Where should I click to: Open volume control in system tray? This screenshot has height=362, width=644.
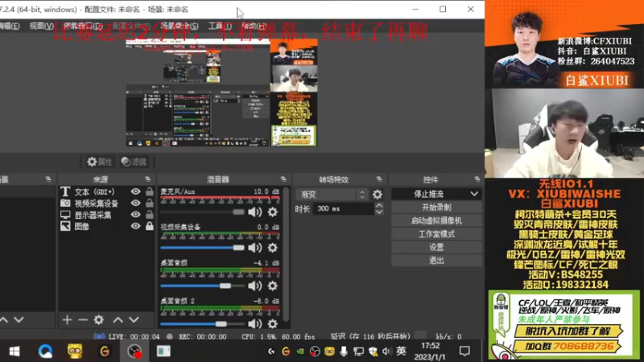coord(386,352)
